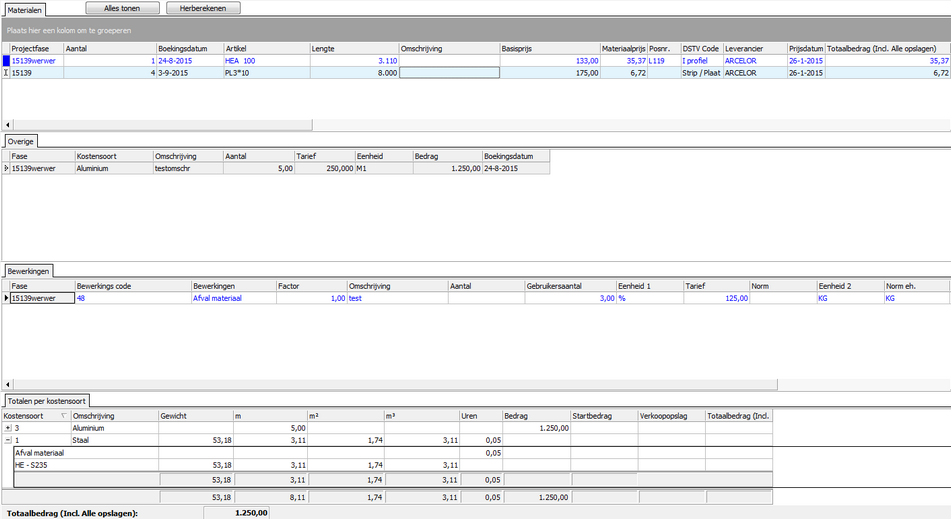Click the row marker of the Overige 15139werwer row

pos(6,169)
